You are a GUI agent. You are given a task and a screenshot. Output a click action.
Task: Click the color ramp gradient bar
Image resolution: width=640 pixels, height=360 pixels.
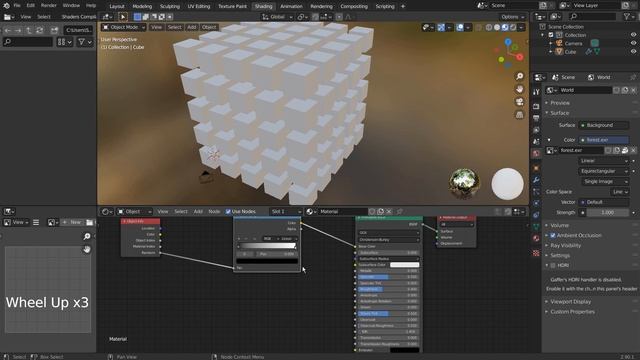point(267,246)
